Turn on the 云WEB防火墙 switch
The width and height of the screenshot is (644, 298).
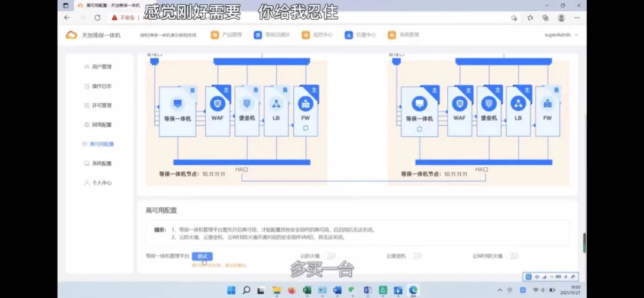(x=511, y=256)
